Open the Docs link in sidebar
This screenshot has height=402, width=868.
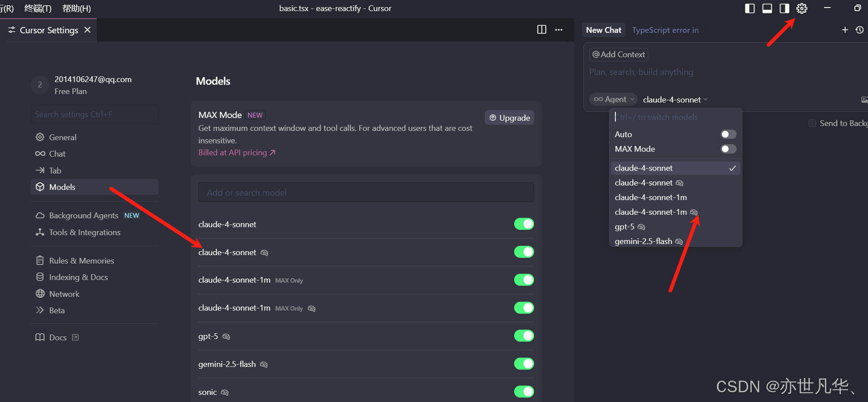point(57,337)
